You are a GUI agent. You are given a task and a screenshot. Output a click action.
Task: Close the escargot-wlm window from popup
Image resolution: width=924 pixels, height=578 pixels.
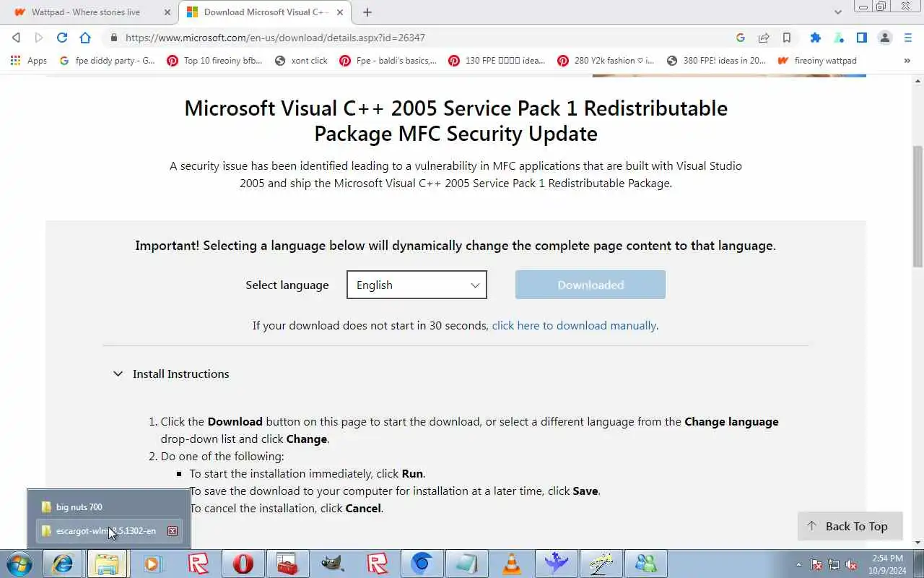(x=173, y=531)
